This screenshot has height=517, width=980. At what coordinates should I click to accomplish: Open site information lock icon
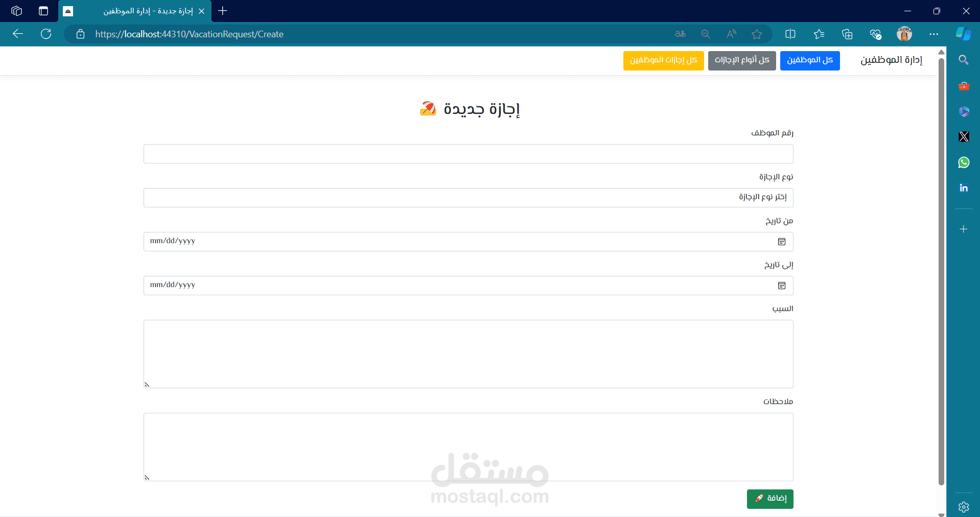pyautogui.click(x=80, y=34)
